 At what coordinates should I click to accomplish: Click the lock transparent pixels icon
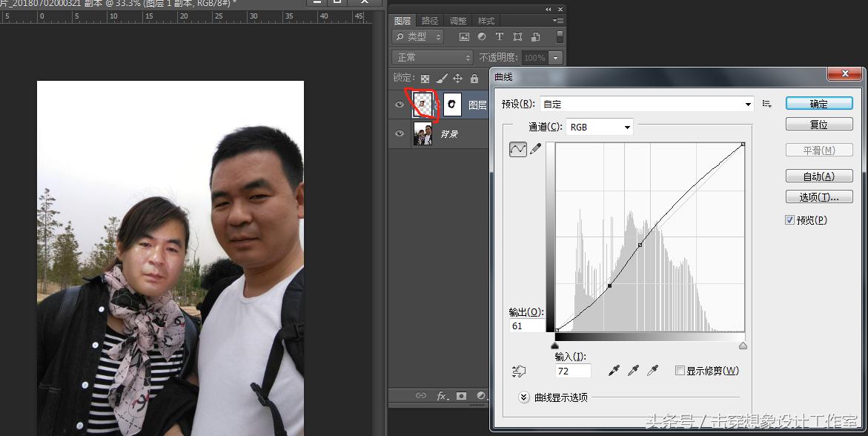pyautogui.click(x=425, y=79)
